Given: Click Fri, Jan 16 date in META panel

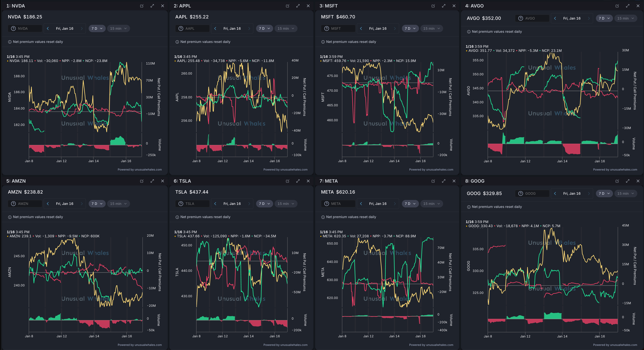Looking at the screenshot, I should (x=378, y=204).
